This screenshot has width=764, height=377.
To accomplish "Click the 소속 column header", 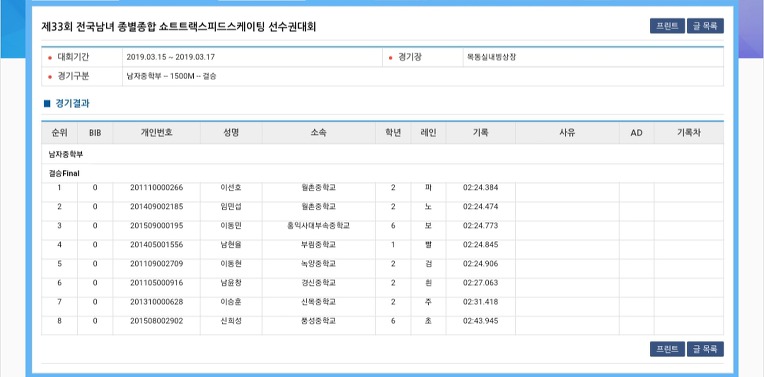I will click(319, 132).
